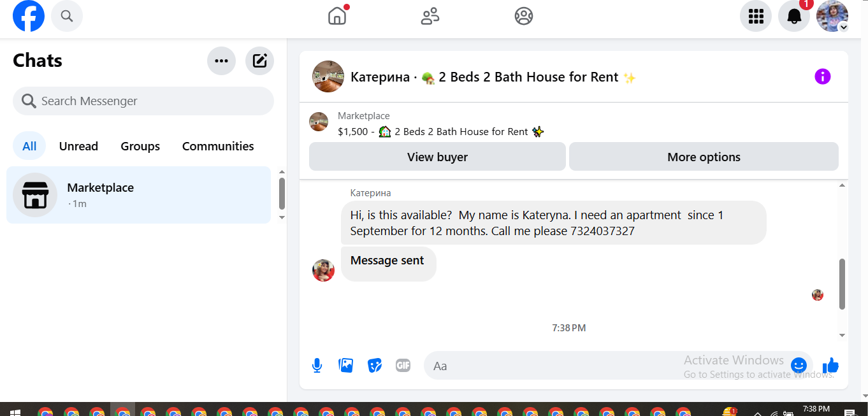Open the nine-dot Menu grid
Viewport: 868px width, 416px height.
coord(756,16)
